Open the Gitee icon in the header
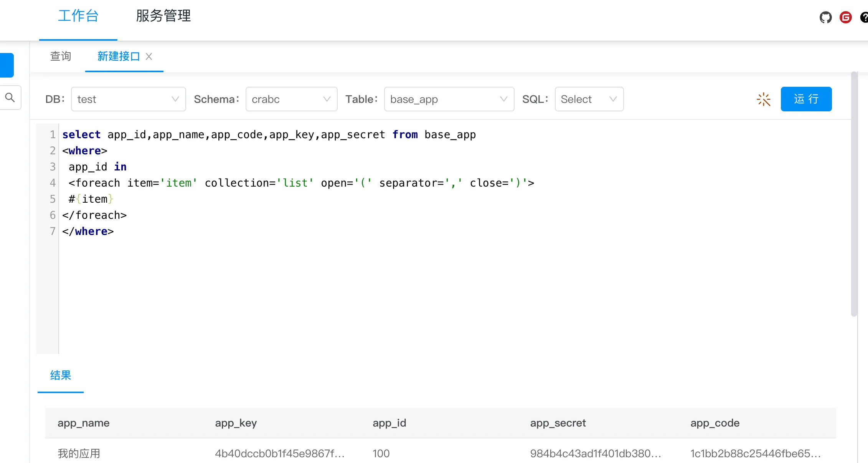The image size is (868, 463). (x=845, y=17)
